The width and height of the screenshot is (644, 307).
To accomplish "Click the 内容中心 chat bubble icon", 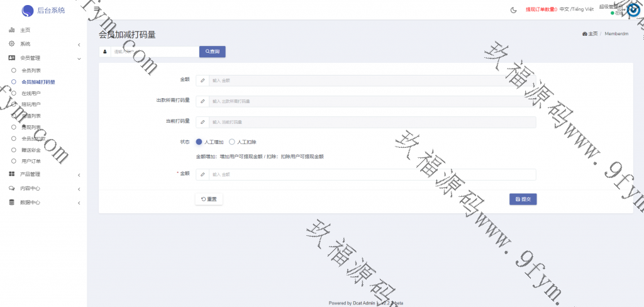I will (x=11, y=189).
